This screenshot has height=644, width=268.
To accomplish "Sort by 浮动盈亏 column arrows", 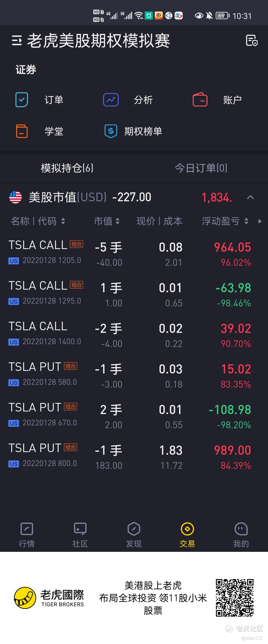I will pos(246,221).
